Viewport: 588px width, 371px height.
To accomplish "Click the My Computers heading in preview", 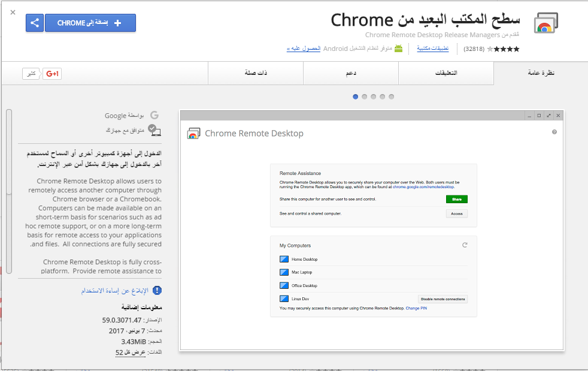I will (x=295, y=246).
